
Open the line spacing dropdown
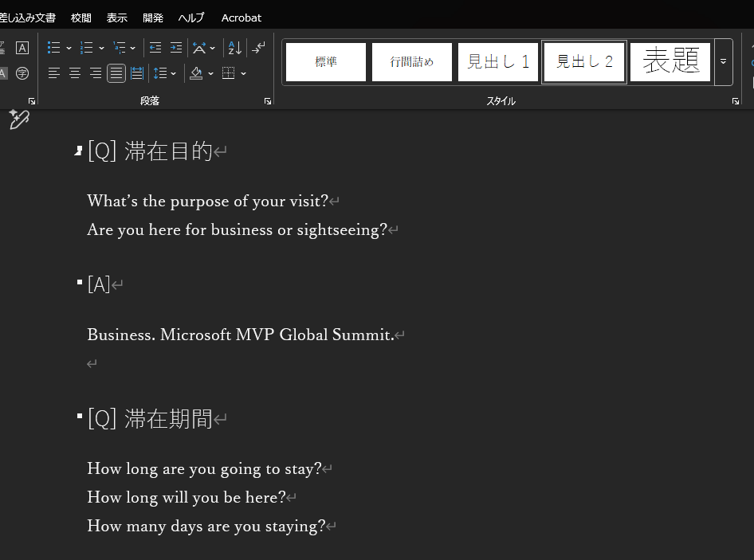pyautogui.click(x=165, y=73)
